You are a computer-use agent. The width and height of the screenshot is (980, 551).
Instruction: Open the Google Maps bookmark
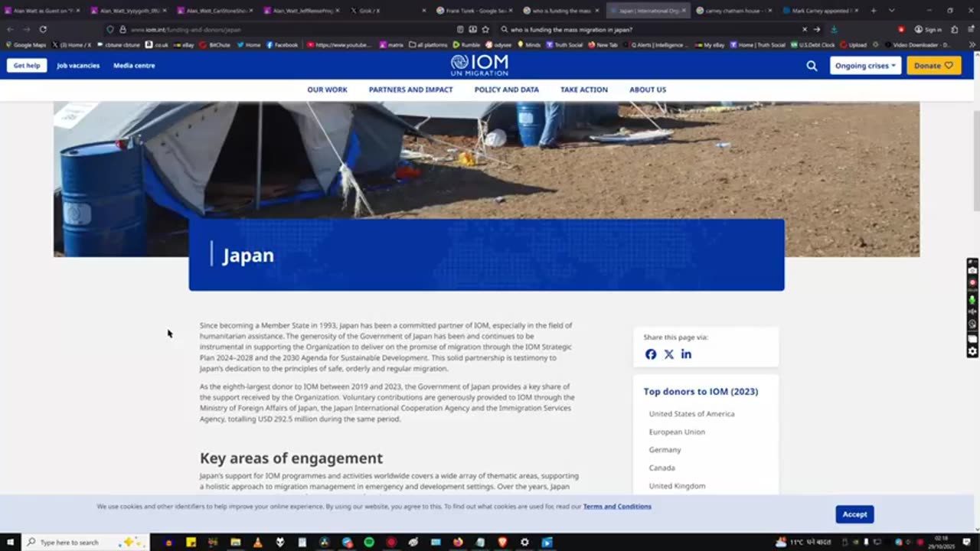tap(26, 45)
